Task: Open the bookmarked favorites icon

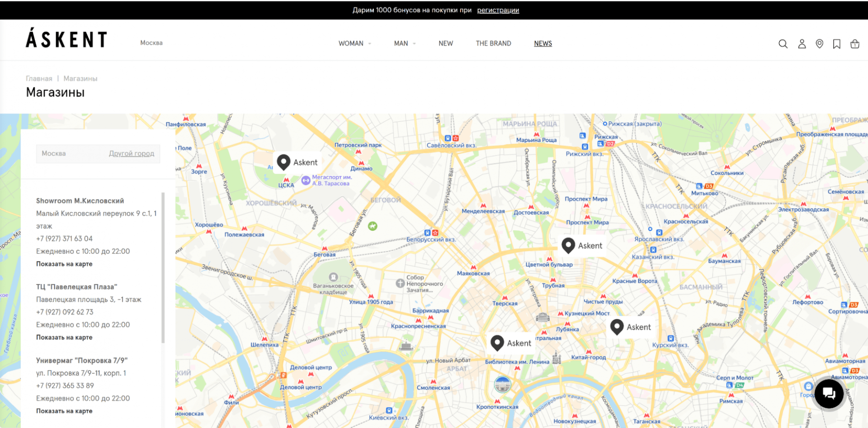Action: [x=837, y=44]
